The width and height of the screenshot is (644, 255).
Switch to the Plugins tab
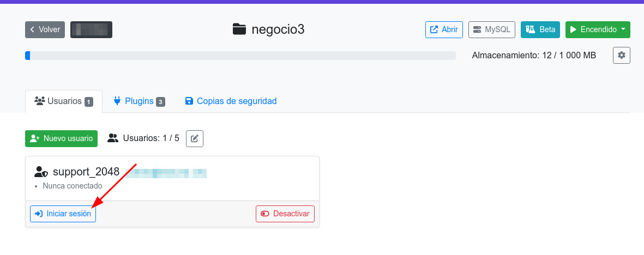139,101
